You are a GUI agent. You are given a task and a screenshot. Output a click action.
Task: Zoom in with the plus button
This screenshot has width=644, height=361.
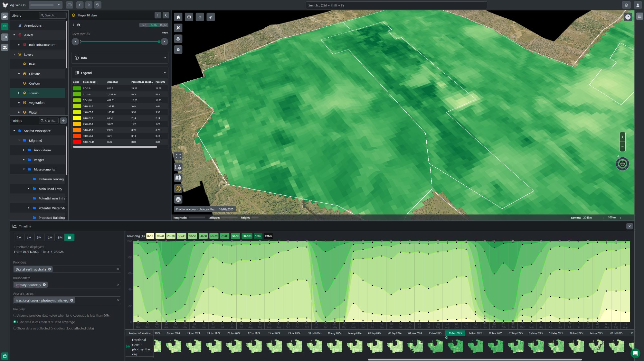622,137
